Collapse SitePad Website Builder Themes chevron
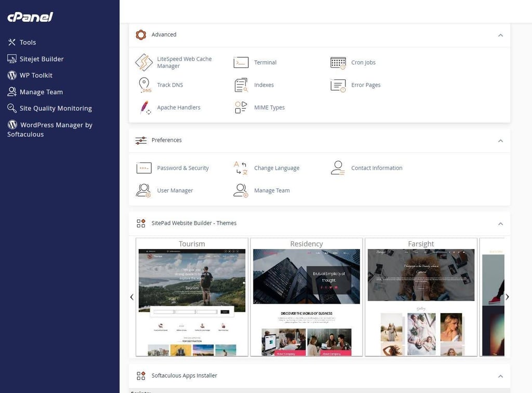The height and width of the screenshot is (393, 532). (x=500, y=224)
